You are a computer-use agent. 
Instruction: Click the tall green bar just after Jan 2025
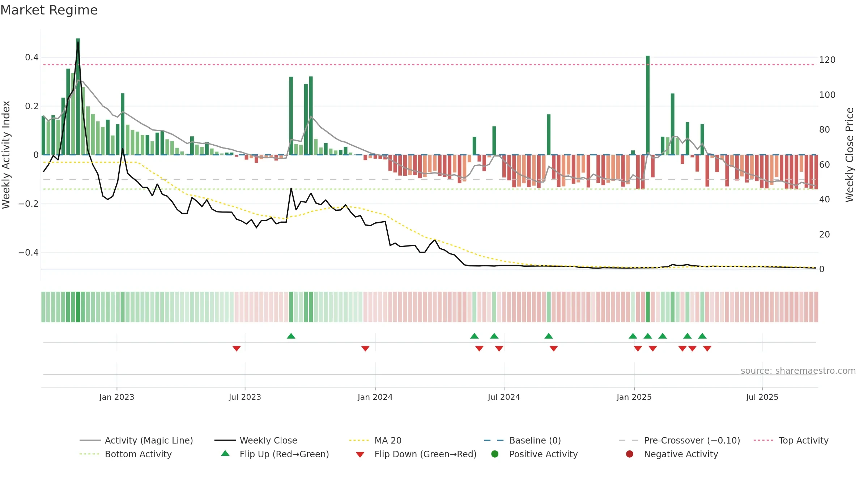pyautogui.click(x=648, y=105)
